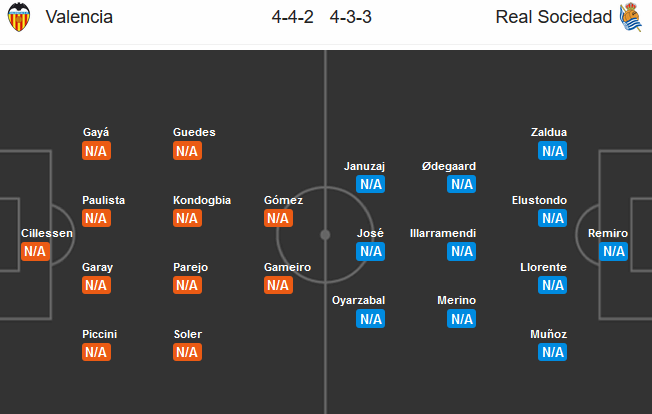Choose Zaldua's blue rating badge
The image size is (652, 414).
pos(553,151)
